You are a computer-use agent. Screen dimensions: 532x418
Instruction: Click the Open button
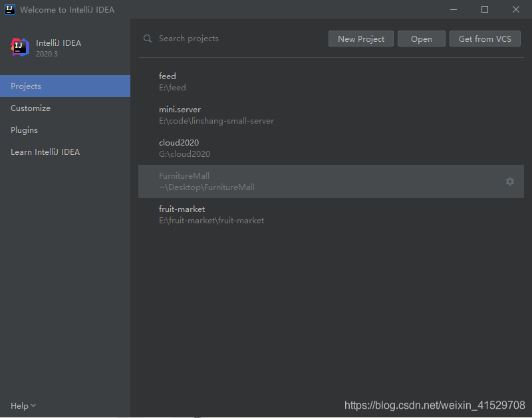pyautogui.click(x=422, y=39)
